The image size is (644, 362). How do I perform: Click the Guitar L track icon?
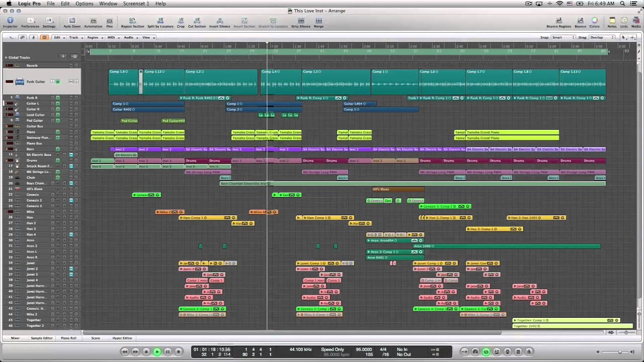coord(17,103)
